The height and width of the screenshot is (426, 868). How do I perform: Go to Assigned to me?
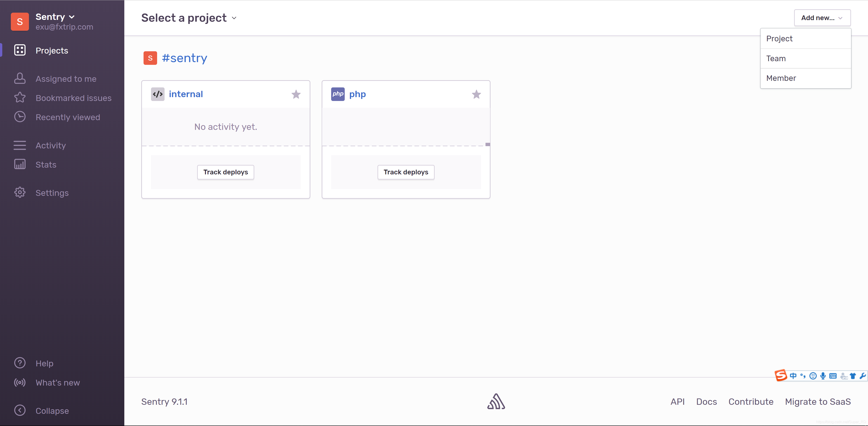pos(66,79)
